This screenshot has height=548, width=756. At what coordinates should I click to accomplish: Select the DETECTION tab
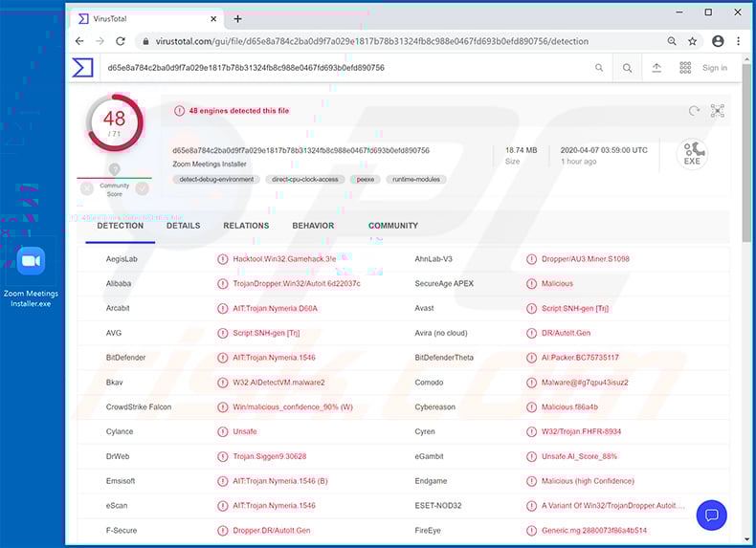pyautogui.click(x=120, y=226)
